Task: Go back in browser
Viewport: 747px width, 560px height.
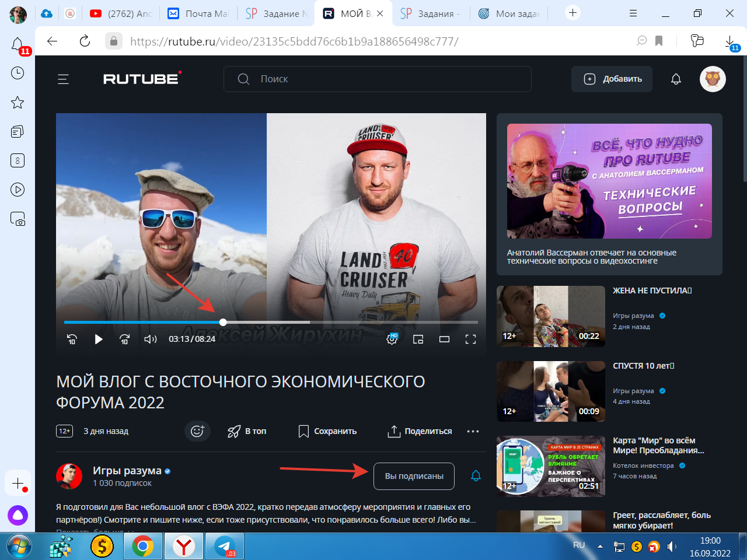Action: tap(53, 41)
